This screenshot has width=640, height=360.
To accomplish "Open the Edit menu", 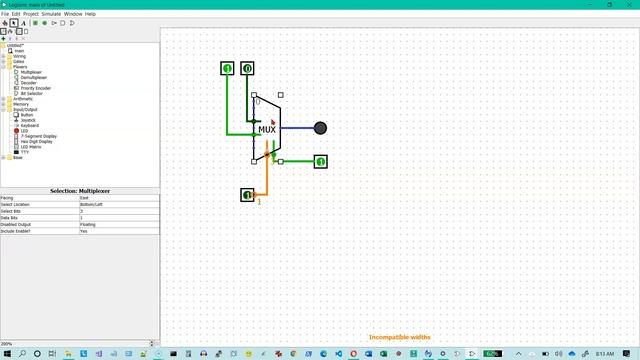I will point(16,14).
